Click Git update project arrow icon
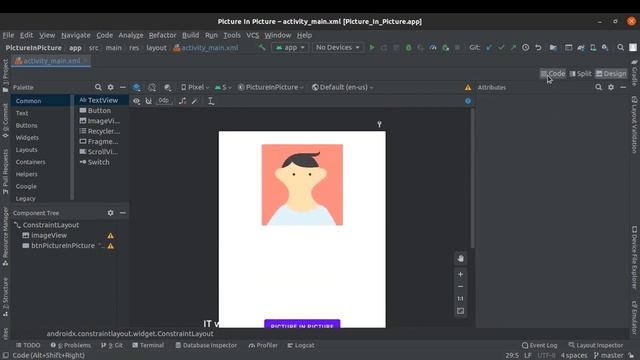This screenshot has height=360, width=640. click(x=489, y=48)
